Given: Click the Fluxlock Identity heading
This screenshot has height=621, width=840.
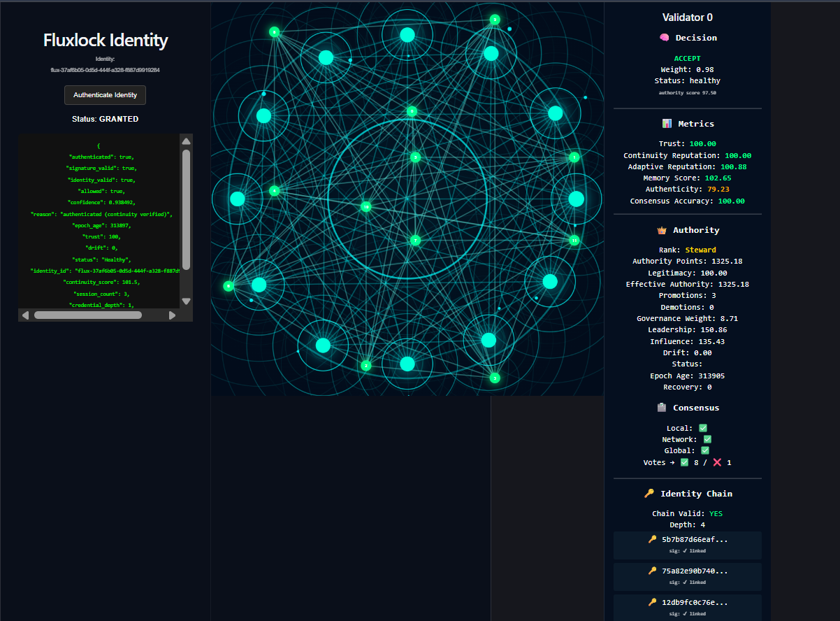Looking at the screenshot, I should tap(106, 40).
